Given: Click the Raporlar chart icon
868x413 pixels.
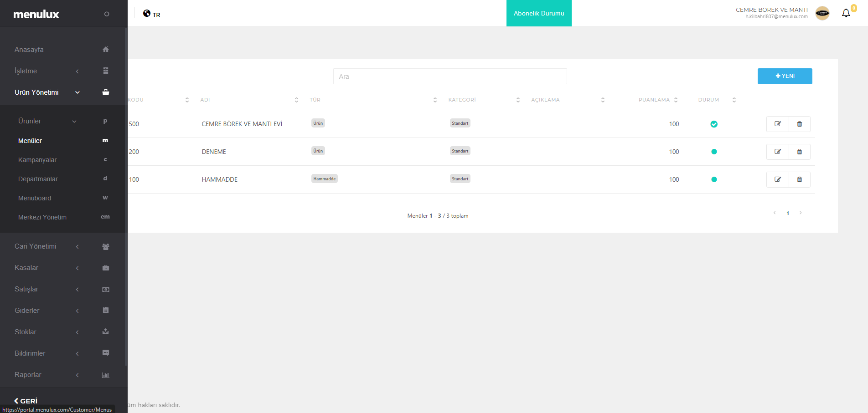Looking at the screenshot, I should (x=106, y=375).
